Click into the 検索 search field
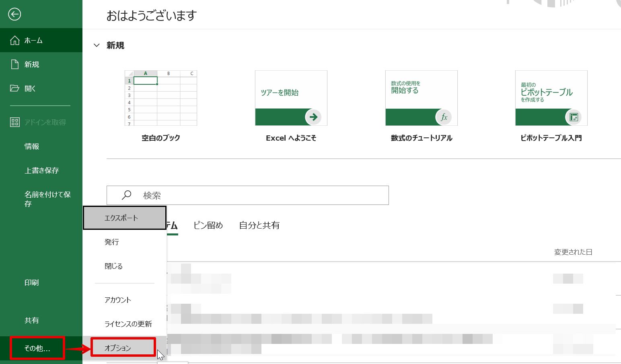The width and height of the screenshot is (621, 364). click(x=248, y=195)
